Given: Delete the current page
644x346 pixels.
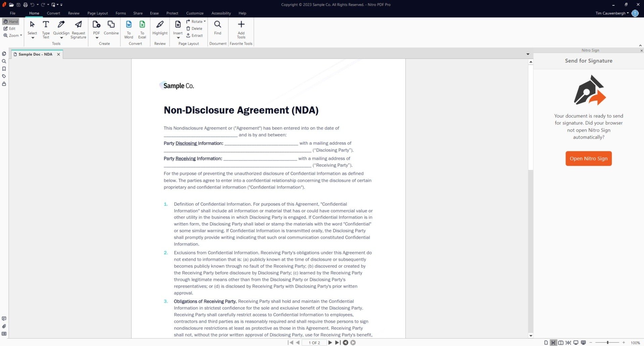Looking at the screenshot, I should 194,29.
